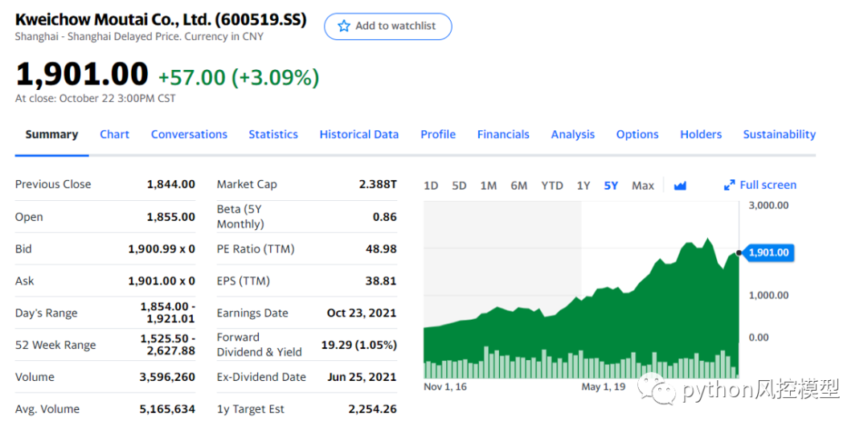This screenshot has width=868, height=430.
Task: Switch to the Analysis tab
Action: tap(572, 134)
